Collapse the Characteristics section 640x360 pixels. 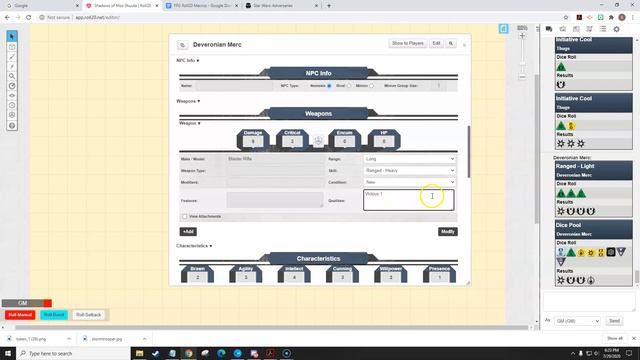click(194, 246)
